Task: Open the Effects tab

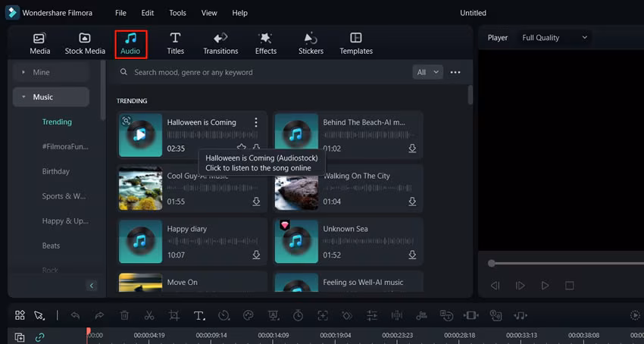Action: point(266,44)
